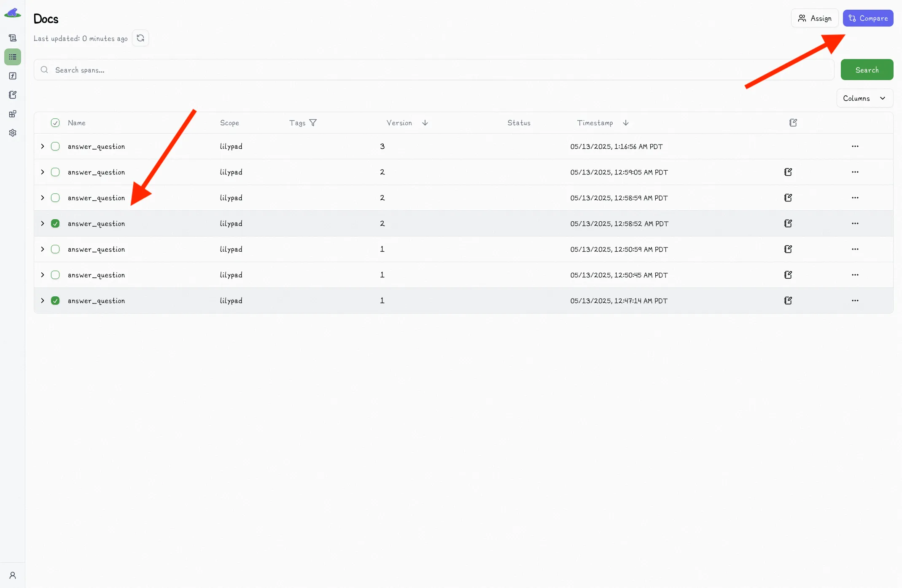Expand the first answer_question row

point(42,146)
